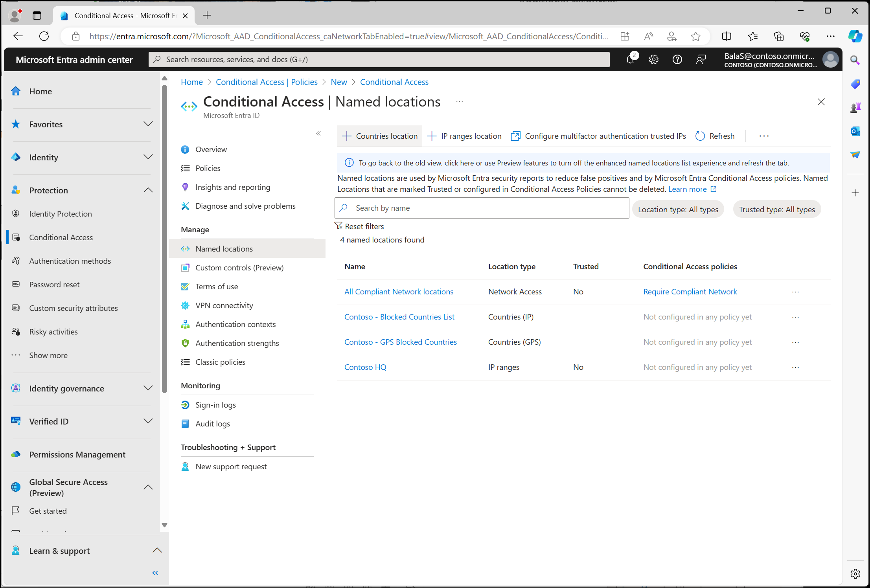The image size is (870, 588).
Task: Open ellipsis menu for Contoso HQ row
Action: [795, 367]
